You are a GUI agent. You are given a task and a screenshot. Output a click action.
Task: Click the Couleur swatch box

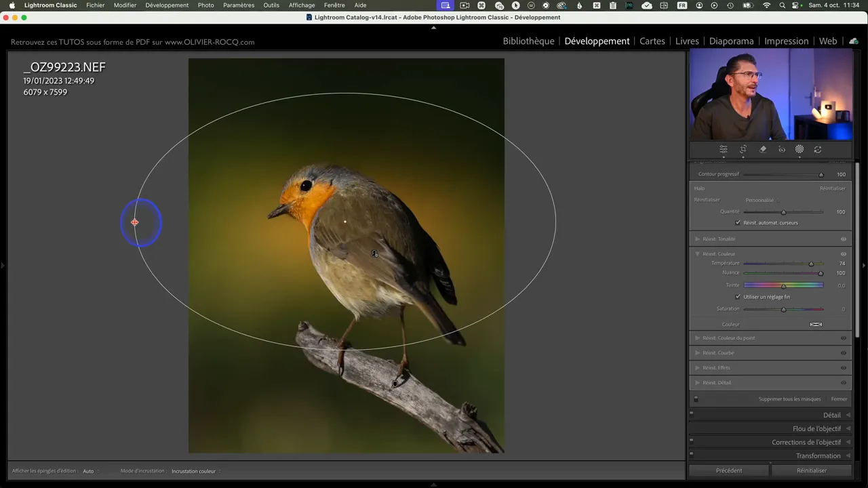click(816, 324)
